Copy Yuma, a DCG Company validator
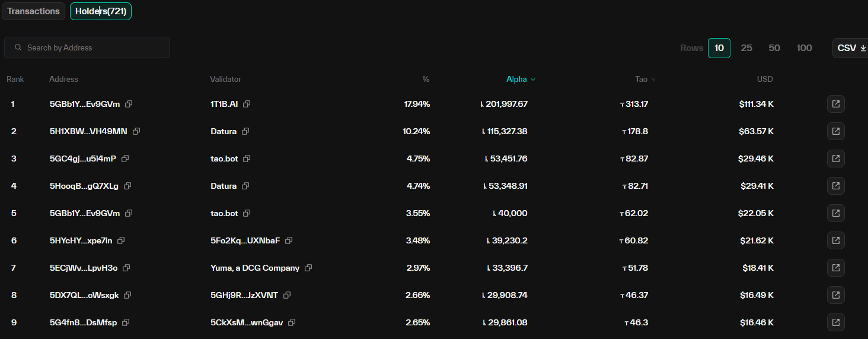 pyautogui.click(x=308, y=268)
